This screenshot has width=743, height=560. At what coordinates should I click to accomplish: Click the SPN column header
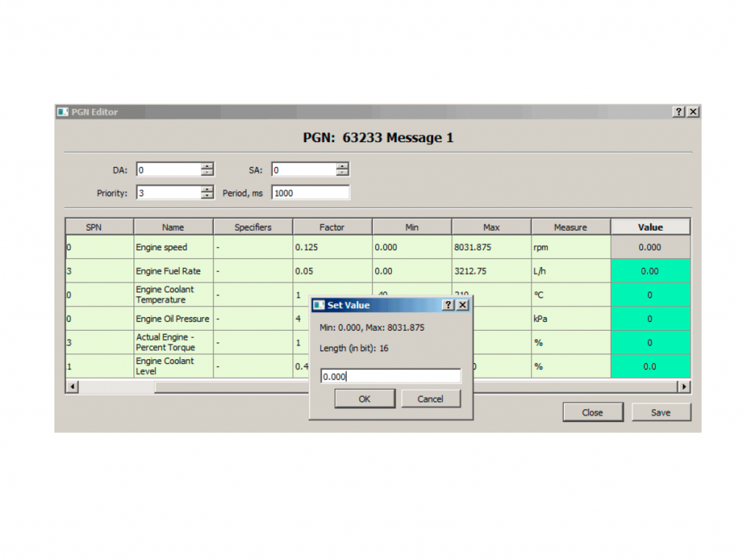tap(94, 227)
